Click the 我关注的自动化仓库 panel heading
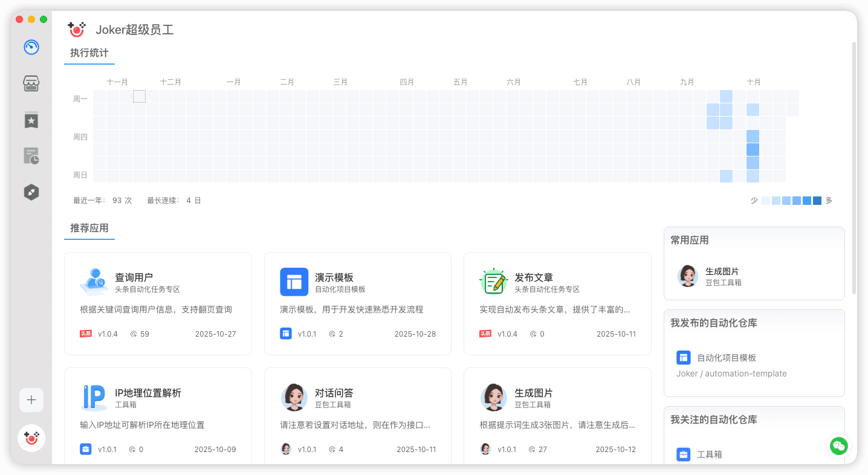The image size is (868, 475). tap(714, 419)
